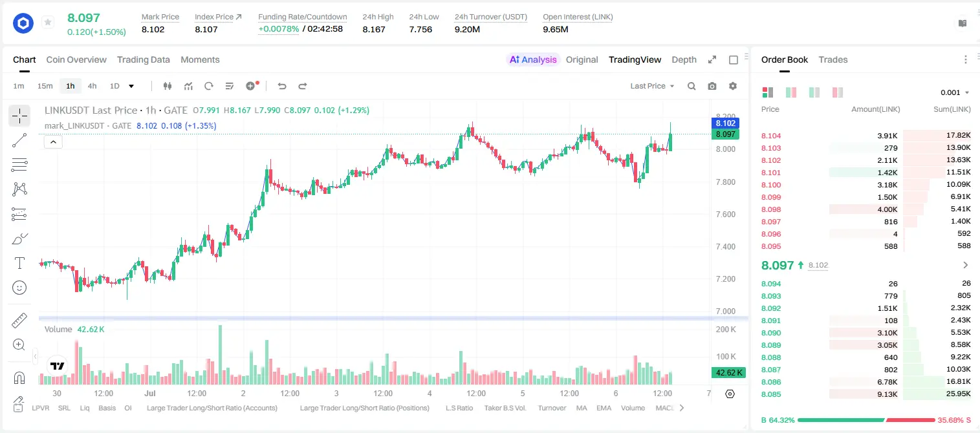This screenshot has width=980, height=433.
Task: Select the ruler measure tool
Action: coord(19,321)
